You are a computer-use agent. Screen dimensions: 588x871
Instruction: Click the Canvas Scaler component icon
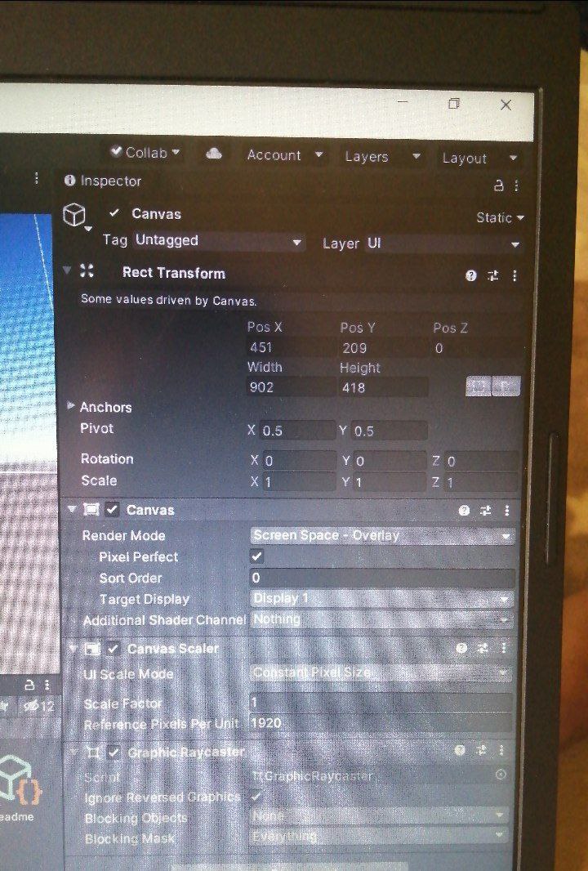coord(92,648)
